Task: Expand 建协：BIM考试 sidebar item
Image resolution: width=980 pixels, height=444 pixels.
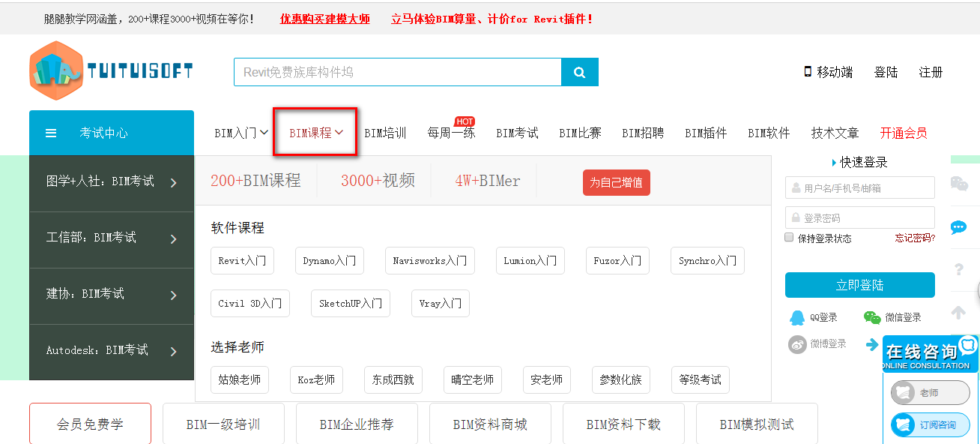Action: (x=112, y=295)
